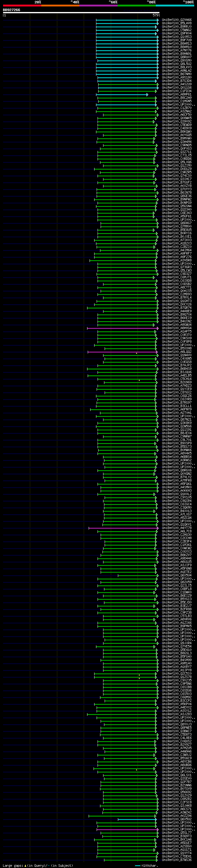
Task: Select the query name BB927266
Action: pyautogui.click(x=11, y=10)
